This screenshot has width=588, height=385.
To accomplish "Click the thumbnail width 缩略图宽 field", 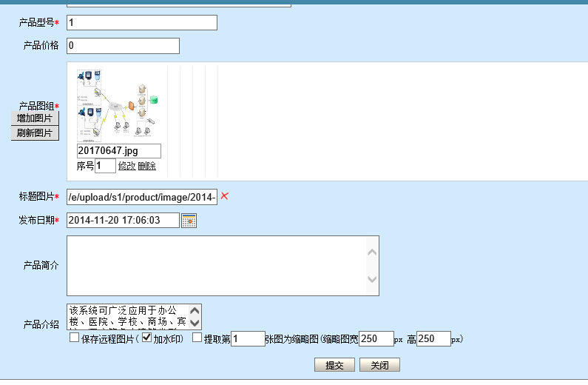I will 375,339.
